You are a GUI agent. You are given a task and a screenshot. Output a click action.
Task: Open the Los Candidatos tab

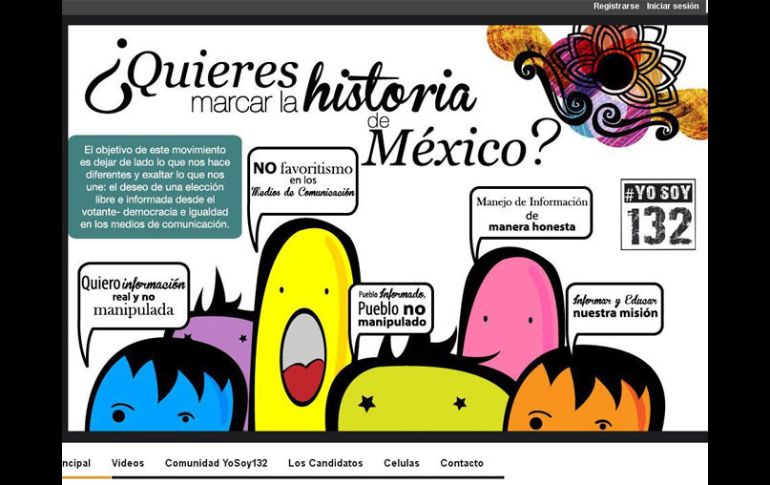325,463
